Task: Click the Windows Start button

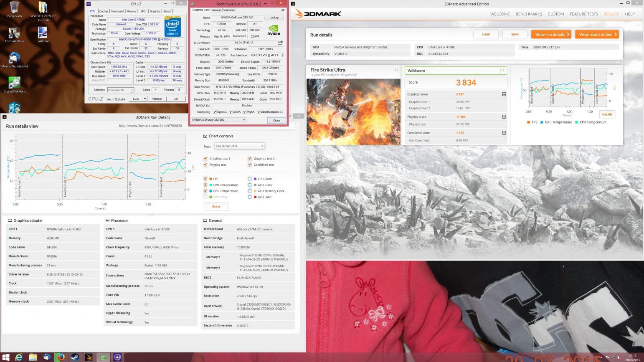Action: tap(6, 357)
